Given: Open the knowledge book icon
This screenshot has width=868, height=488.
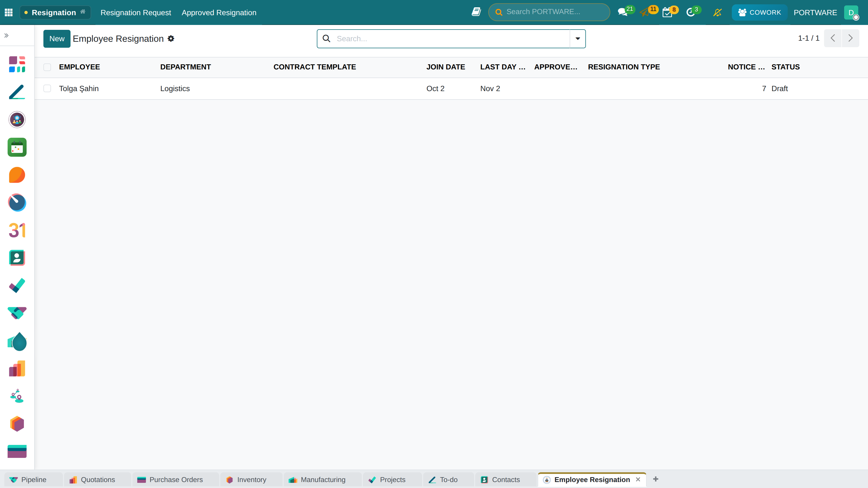Looking at the screenshot, I should [476, 12].
